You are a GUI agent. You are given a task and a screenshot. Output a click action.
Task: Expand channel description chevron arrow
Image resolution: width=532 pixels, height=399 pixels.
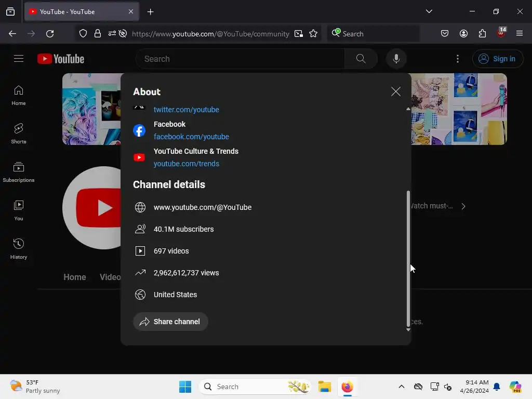463,206
